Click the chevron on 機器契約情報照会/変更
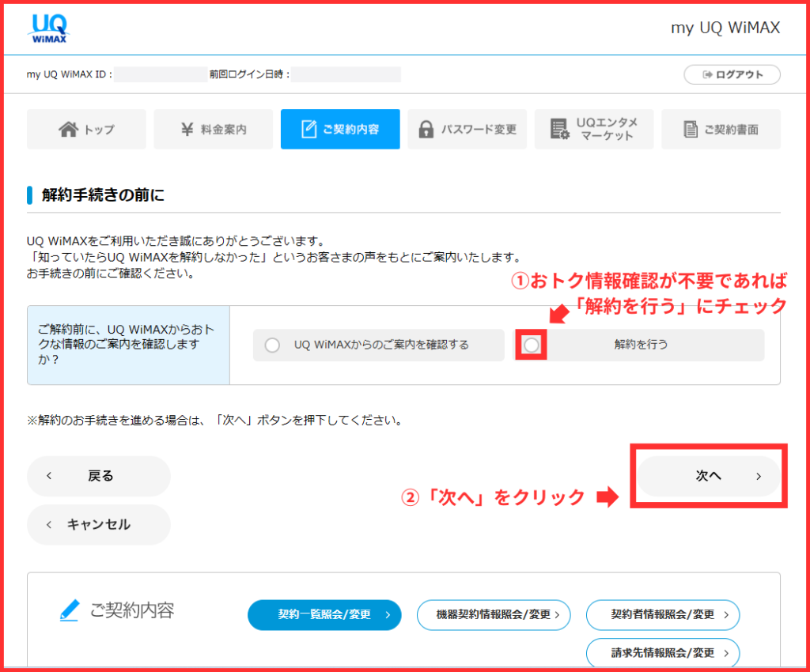 click(557, 615)
